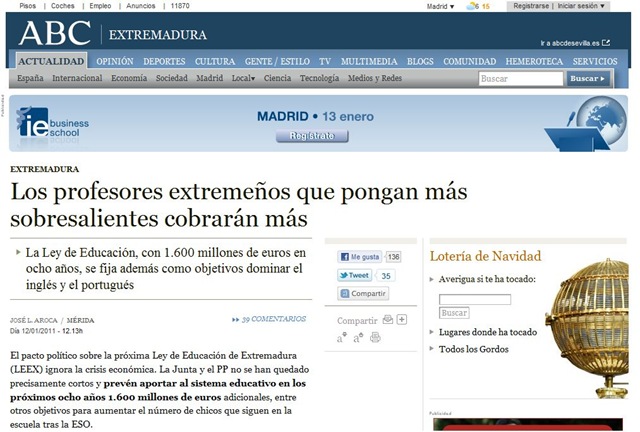Click the top search input field
This screenshot has height=432, width=640.
520,78
